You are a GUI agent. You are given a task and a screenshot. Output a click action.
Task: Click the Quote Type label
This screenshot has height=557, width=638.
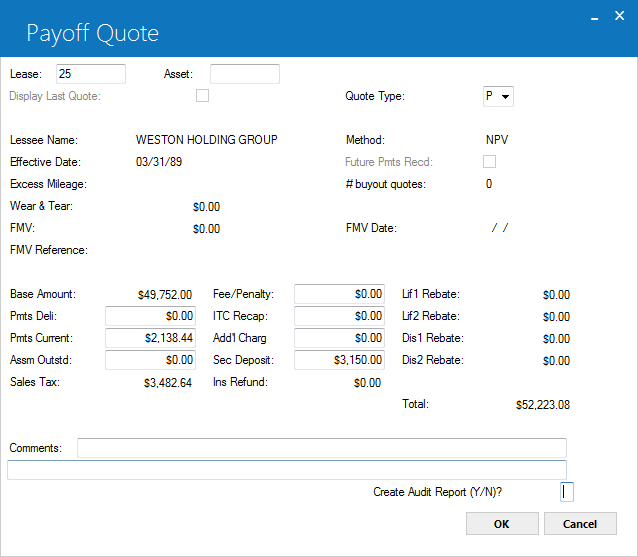[375, 96]
